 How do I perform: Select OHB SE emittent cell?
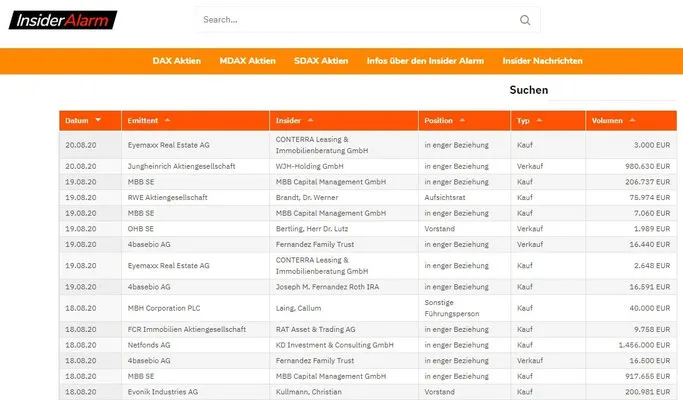pos(195,229)
